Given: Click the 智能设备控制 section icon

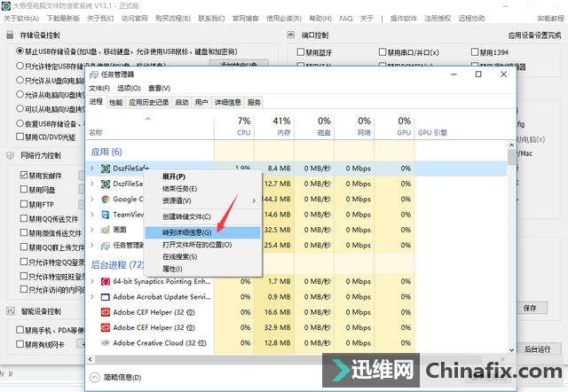Looking at the screenshot, I should pos(10,311).
